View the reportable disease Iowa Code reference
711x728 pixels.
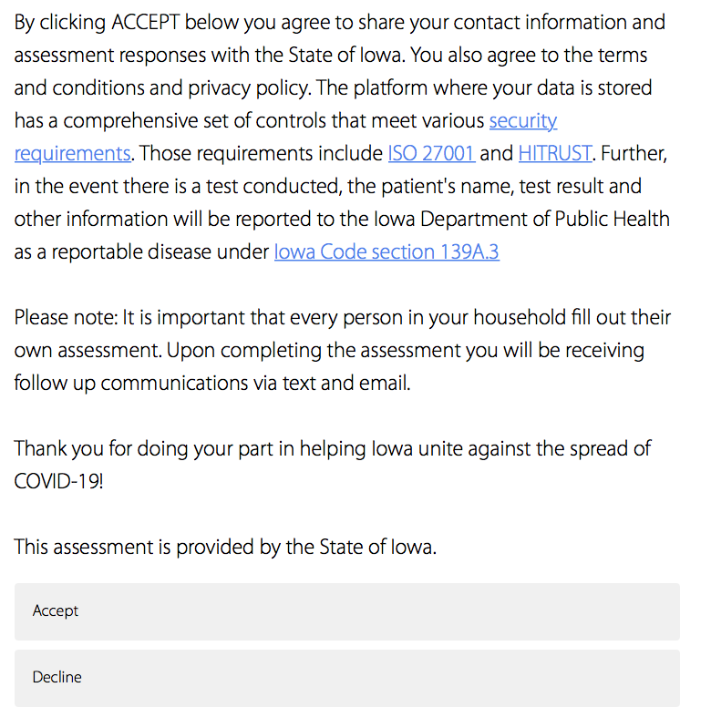coord(386,252)
